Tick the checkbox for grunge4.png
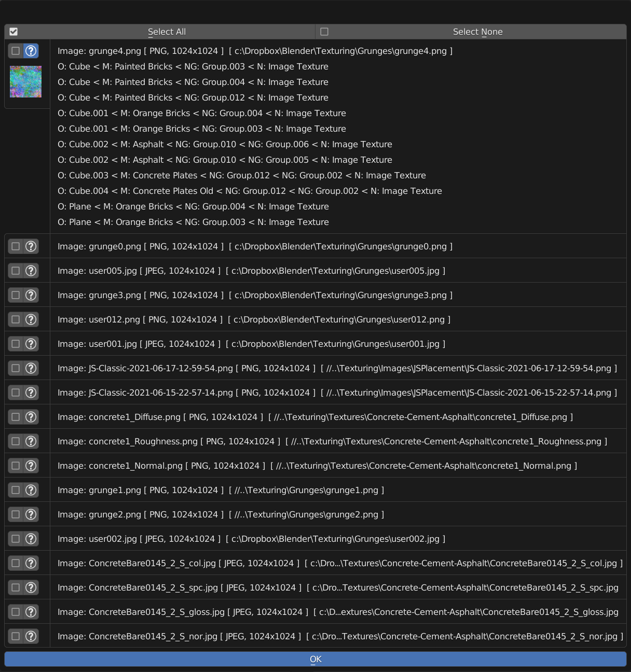Screen dimensions: 631x672 pos(16,51)
